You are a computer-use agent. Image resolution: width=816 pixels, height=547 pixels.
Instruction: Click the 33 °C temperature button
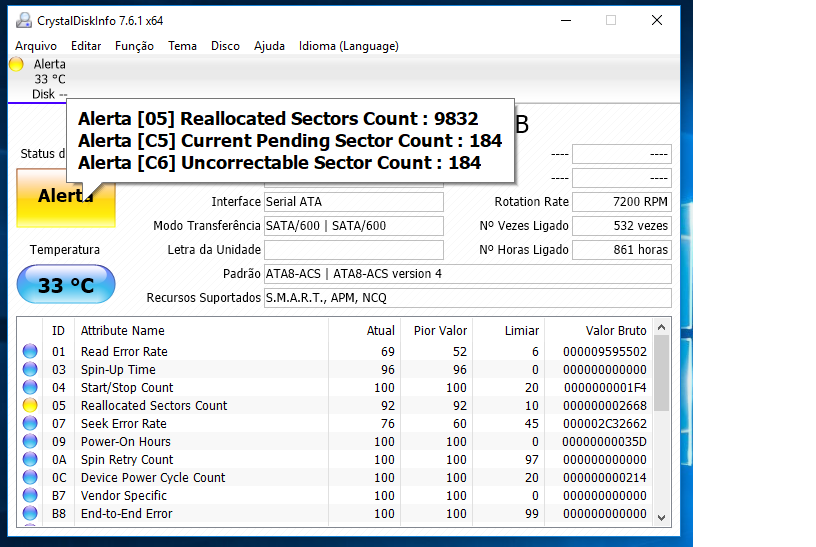pos(66,284)
